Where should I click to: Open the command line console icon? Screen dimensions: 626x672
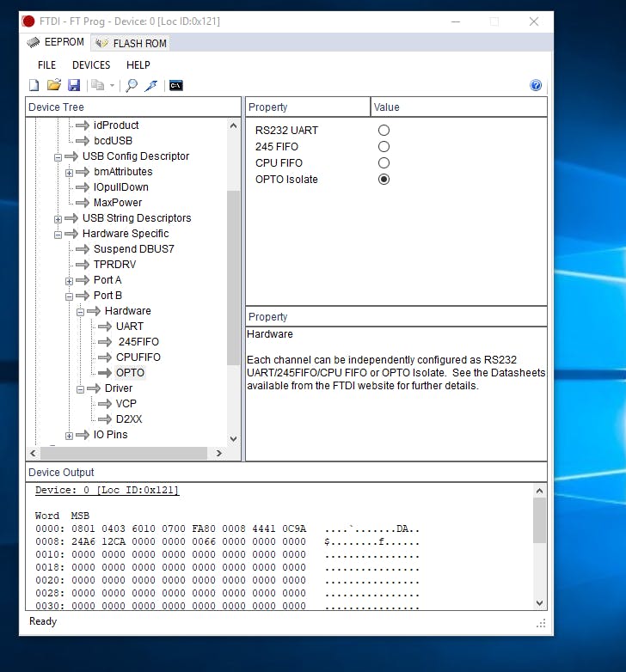175,85
